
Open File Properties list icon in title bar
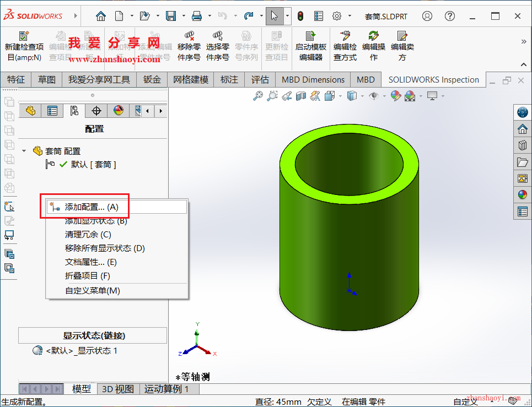point(319,16)
